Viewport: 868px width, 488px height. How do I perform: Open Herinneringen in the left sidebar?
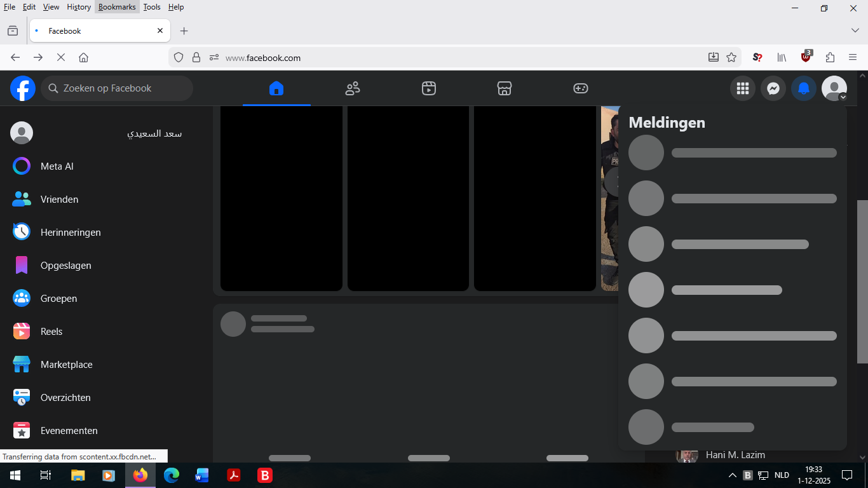point(70,233)
